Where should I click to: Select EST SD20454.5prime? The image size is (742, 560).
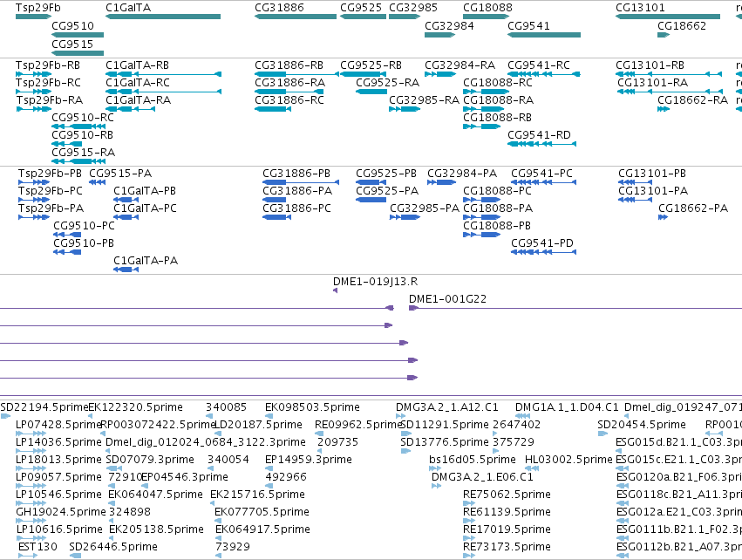tap(642, 425)
